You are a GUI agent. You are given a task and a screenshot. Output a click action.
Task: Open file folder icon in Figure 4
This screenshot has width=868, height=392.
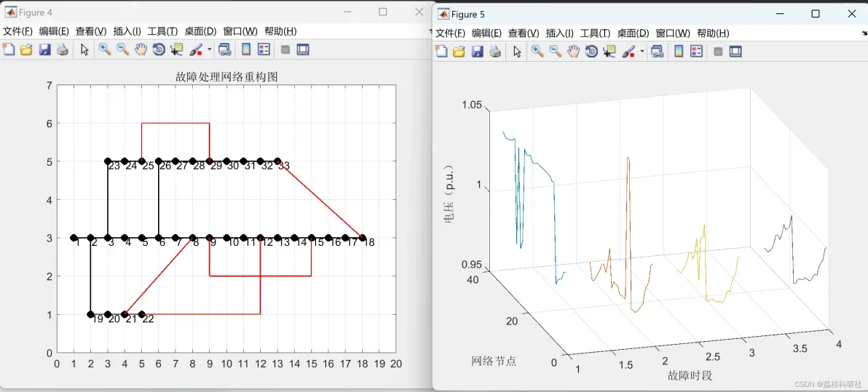26,49
